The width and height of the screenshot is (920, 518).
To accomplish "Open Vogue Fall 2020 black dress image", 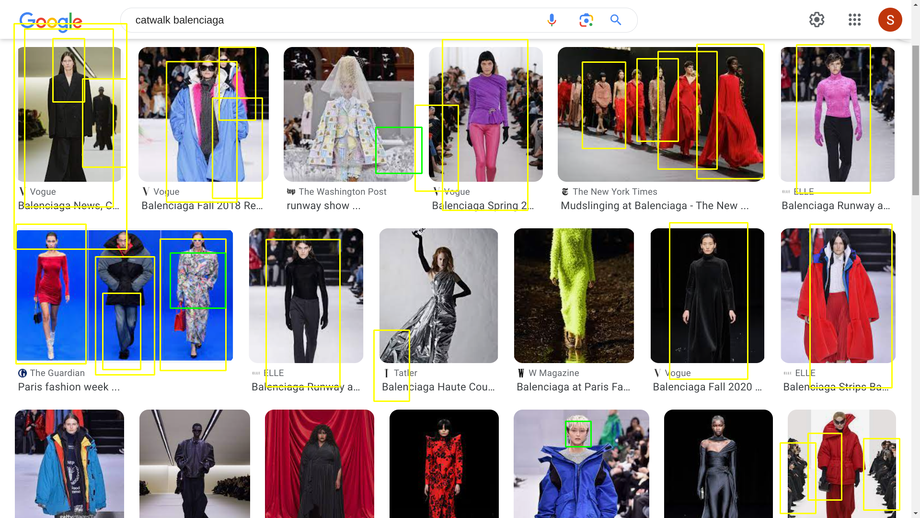I will (x=708, y=296).
